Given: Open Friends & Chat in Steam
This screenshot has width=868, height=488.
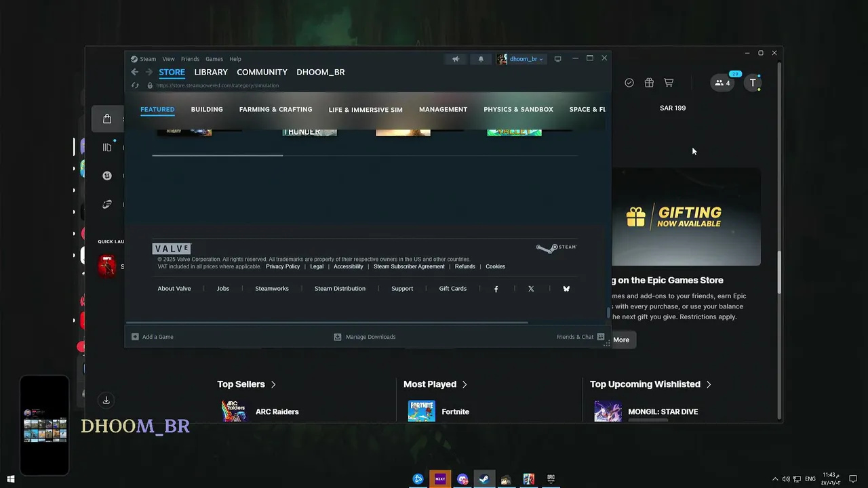Looking at the screenshot, I should click(x=580, y=337).
